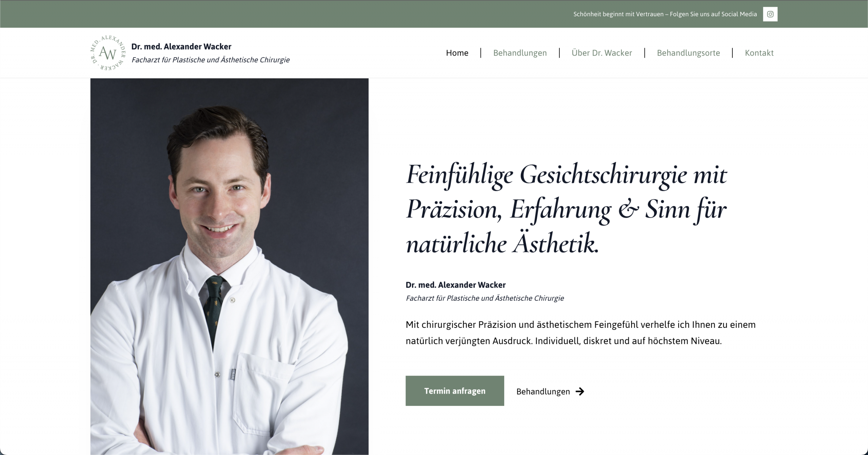Image resolution: width=868 pixels, height=455 pixels.
Task: Navigate to the Kontakt page
Action: point(759,53)
